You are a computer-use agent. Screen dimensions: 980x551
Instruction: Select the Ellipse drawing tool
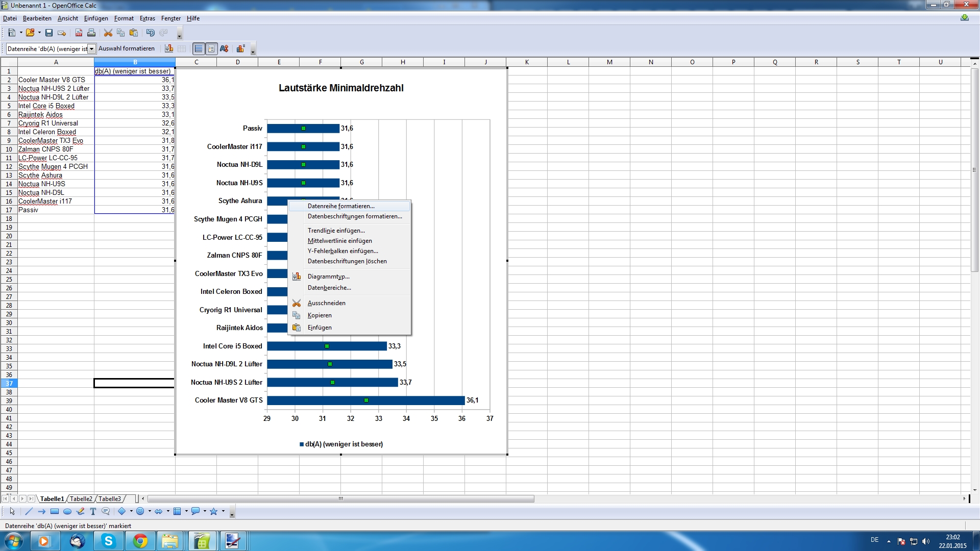pyautogui.click(x=67, y=511)
